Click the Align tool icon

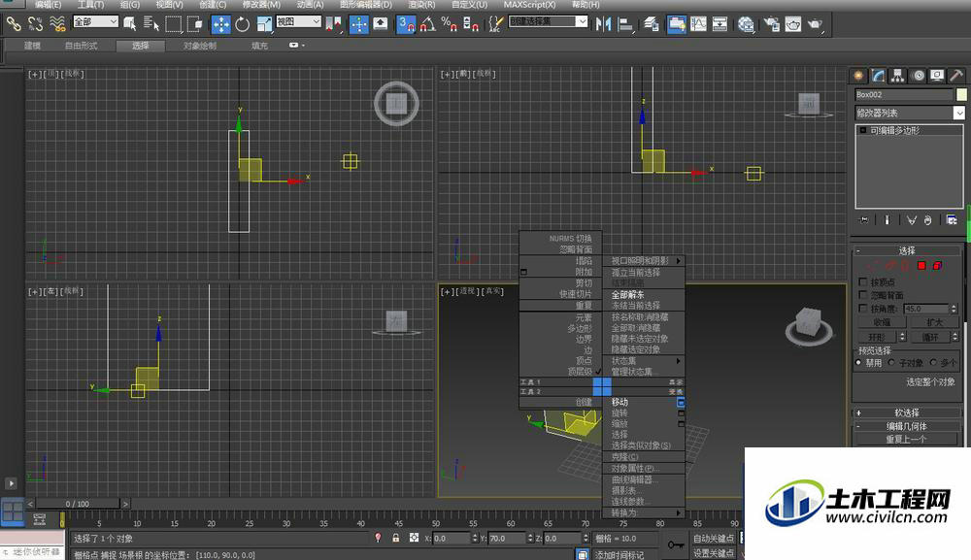(625, 24)
